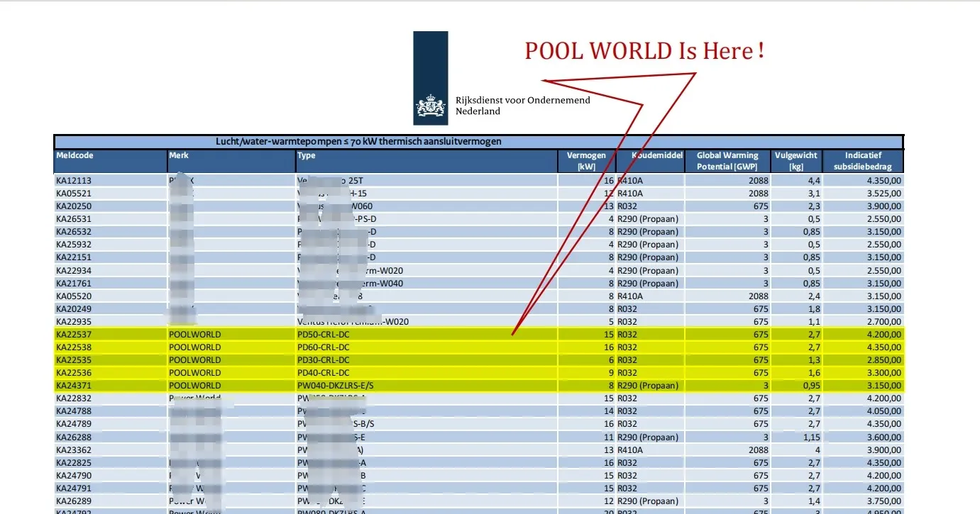The width and height of the screenshot is (980, 514).
Task: Select the PW040-DKZLRS-E/S type cell
Action: pyautogui.click(x=336, y=386)
